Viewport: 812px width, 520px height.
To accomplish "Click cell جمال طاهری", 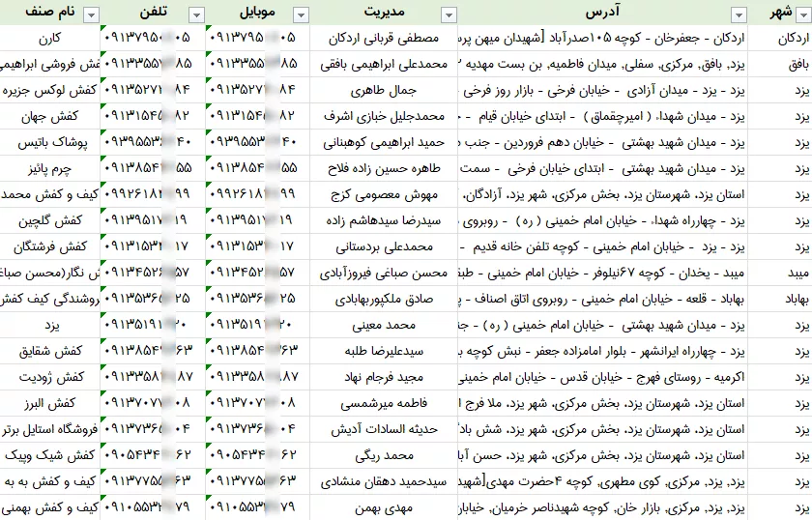I will point(384,90).
